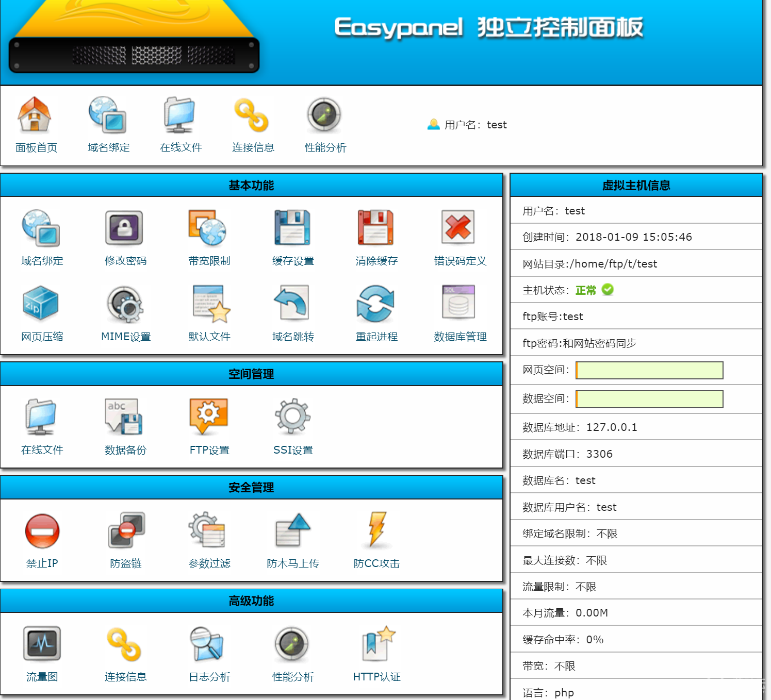Click the top 域名绑定 globe icon
771x700 pixels.
pos(107,114)
